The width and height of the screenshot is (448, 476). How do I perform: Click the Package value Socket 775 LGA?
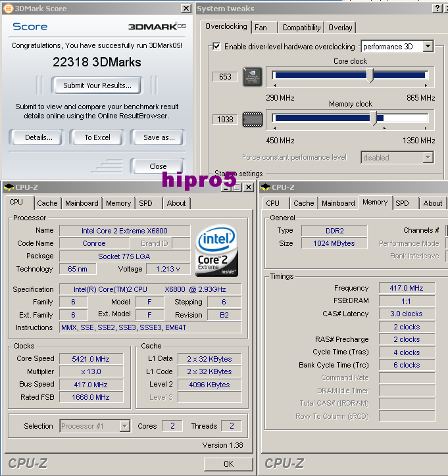(124, 256)
